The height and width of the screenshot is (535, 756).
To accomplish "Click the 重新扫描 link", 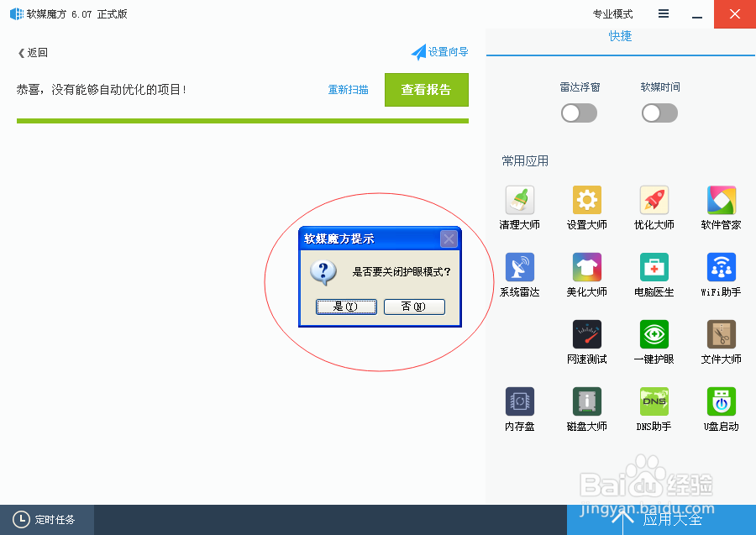I will pyautogui.click(x=348, y=90).
